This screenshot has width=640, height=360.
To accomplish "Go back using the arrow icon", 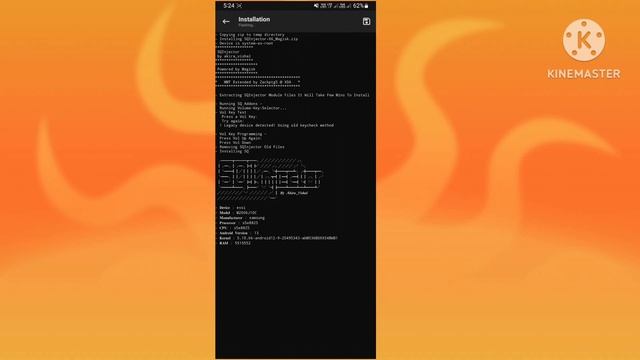I will tap(226, 22).
